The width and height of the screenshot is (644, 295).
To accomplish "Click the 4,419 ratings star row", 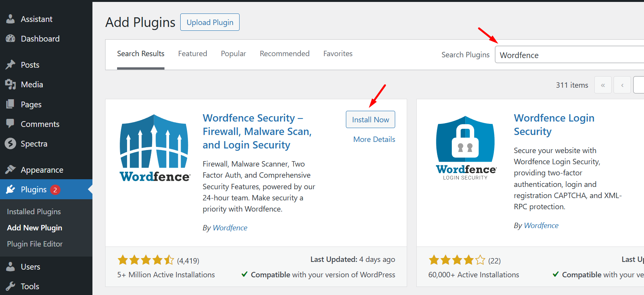I will click(x=146, y=260).
